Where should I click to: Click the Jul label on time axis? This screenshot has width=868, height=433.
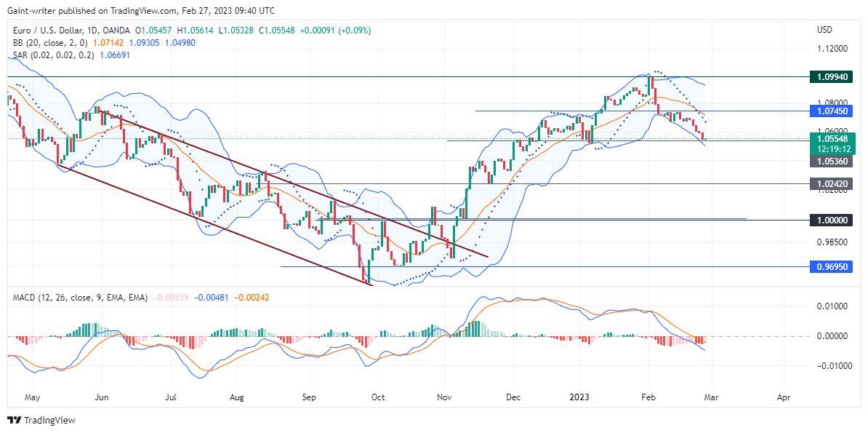tap(170, 397)
